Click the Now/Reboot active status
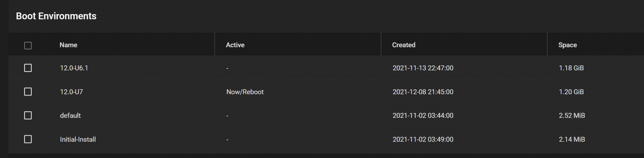 [x=245, y=92]
